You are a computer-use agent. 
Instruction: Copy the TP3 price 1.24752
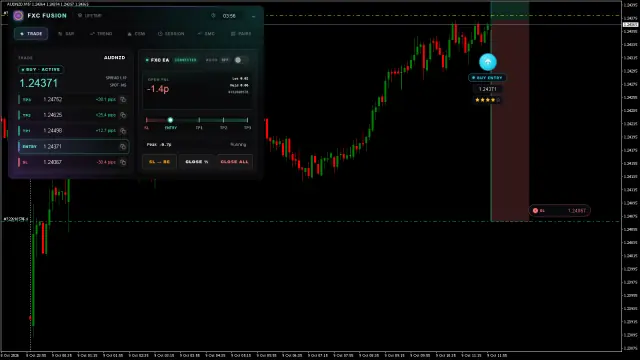click(x=123, y=100)
